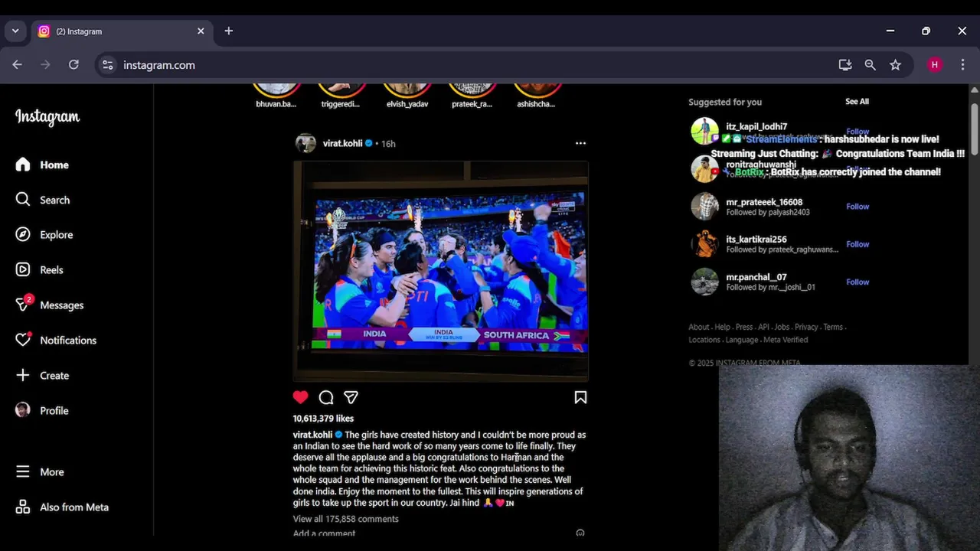Screen dimensions: 980x551
Task: Open its_kartikrai256 profile avatar
Action: (x=704, y=244)
